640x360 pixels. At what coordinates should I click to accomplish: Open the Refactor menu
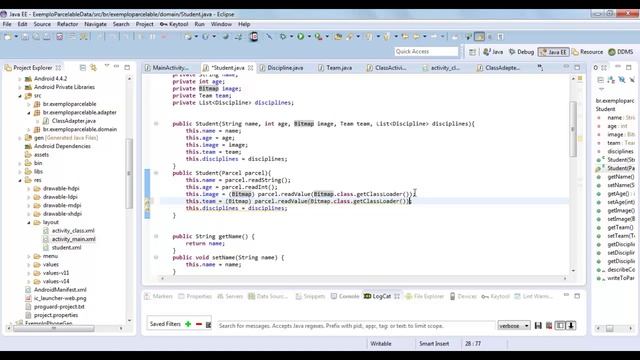tap(67, 24)
